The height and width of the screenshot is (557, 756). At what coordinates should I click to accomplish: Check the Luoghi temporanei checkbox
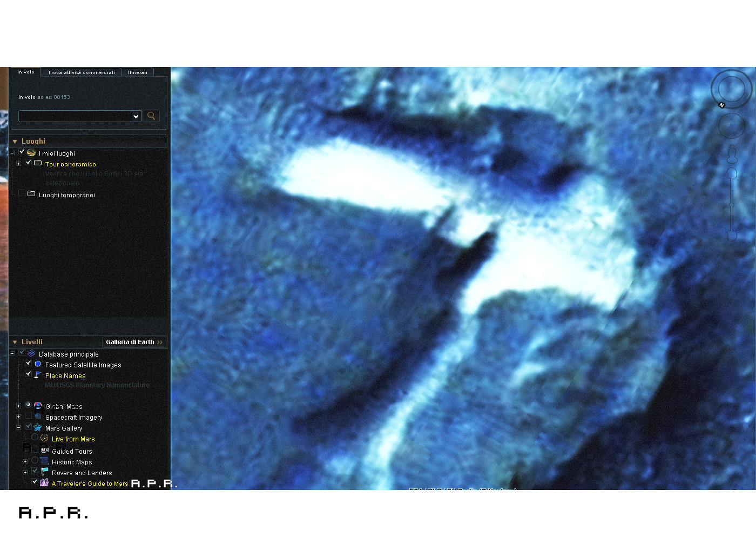point(22,193)
